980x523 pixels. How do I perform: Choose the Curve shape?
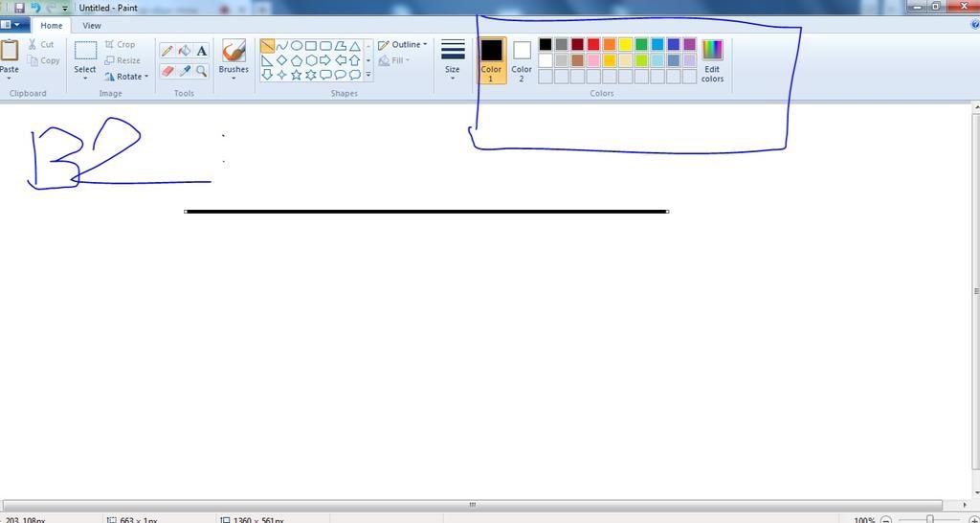pyautogui.click(x=282, y=46)
